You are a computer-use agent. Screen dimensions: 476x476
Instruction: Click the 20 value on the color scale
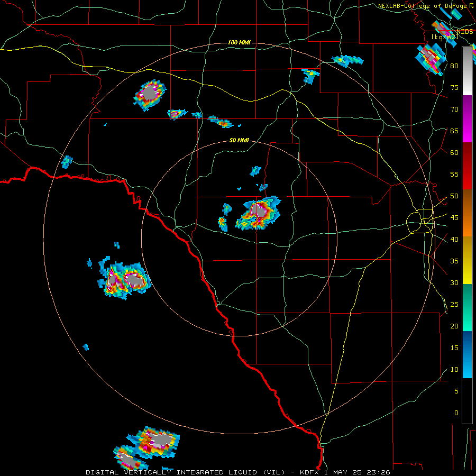click(454, 326)
